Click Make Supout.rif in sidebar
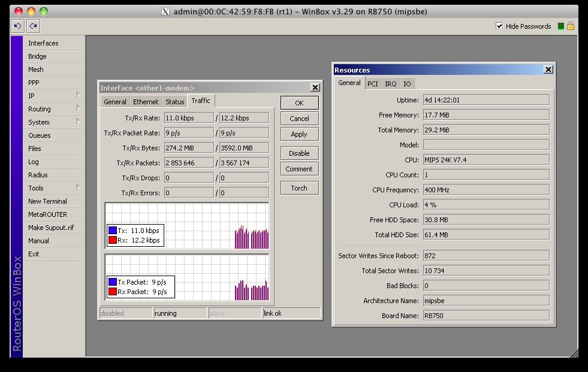This screenshot has width=588, height=372. coord(54,228)
